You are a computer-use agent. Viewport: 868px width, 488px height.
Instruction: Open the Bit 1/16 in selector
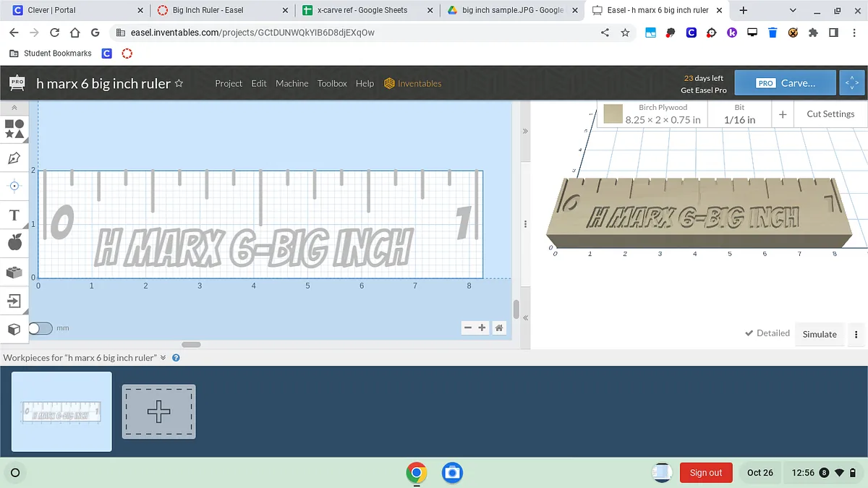[x=739, y=114]
